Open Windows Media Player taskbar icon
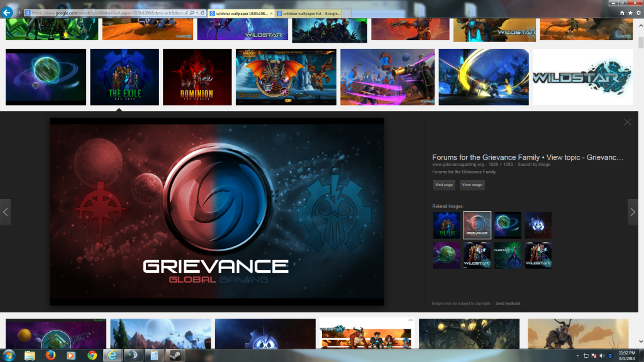 click(71, 356)
